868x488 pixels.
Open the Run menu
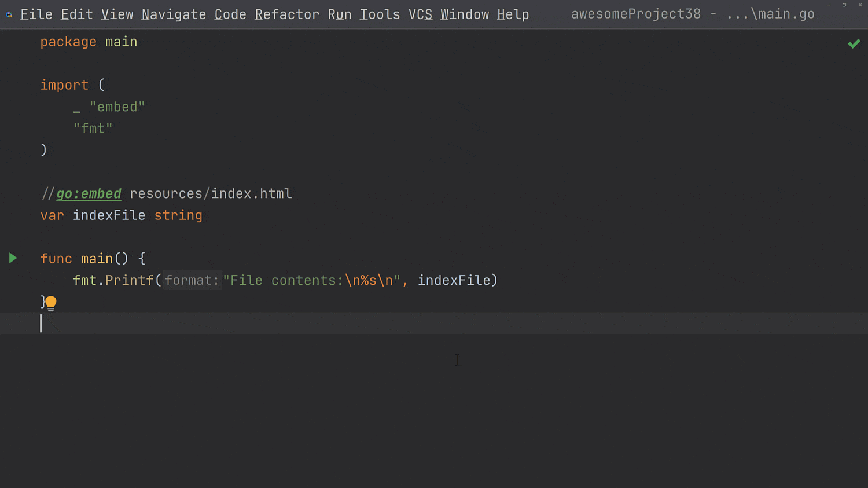point(339,14)
